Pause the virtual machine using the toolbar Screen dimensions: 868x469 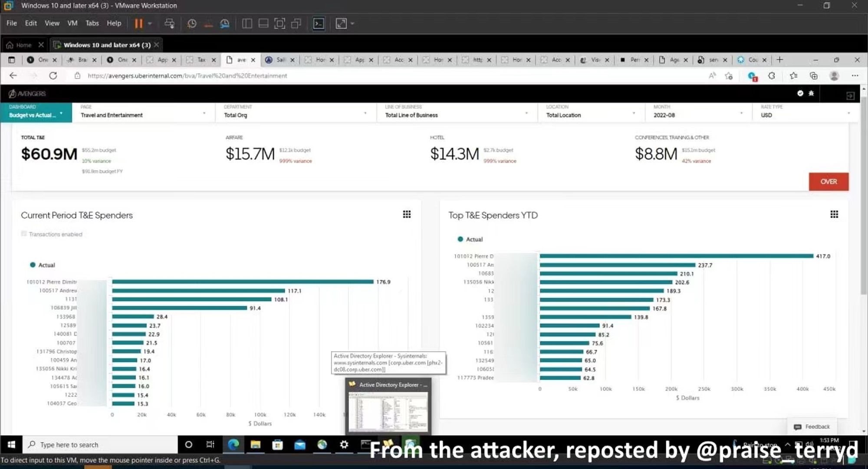point(138,23)
